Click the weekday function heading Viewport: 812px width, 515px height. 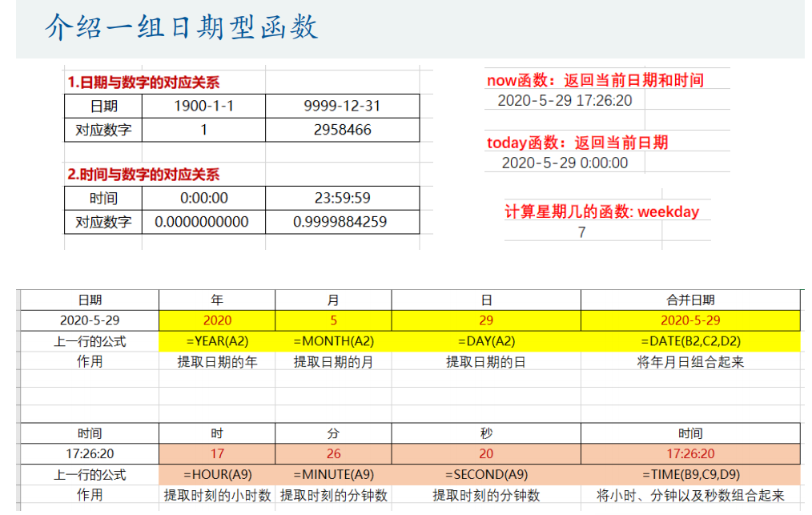tap(601, 212)
